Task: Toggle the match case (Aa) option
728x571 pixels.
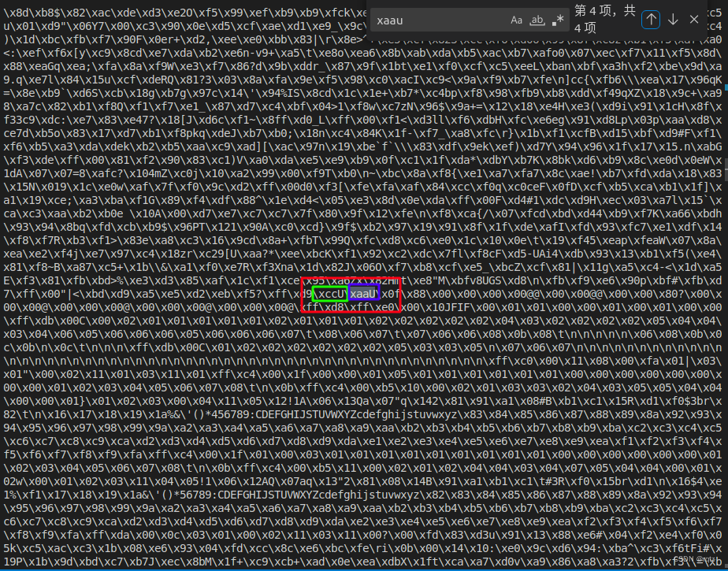Action: 516,20
